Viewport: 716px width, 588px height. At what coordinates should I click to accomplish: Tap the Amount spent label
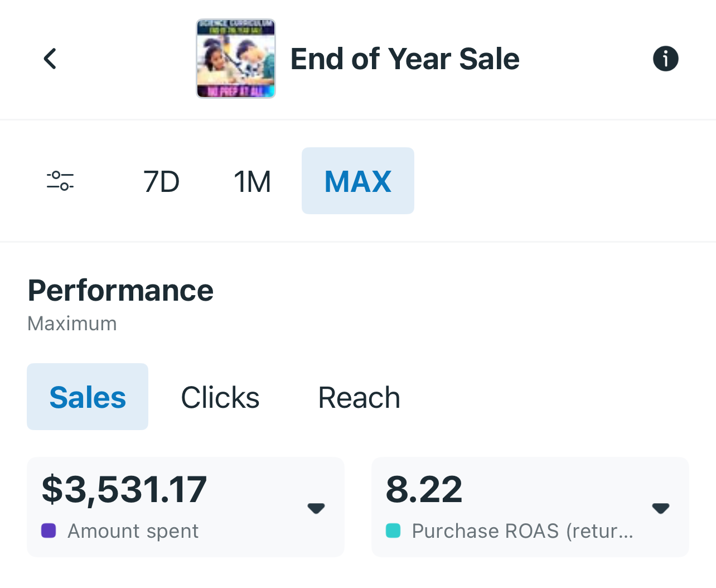pos(133,531)
